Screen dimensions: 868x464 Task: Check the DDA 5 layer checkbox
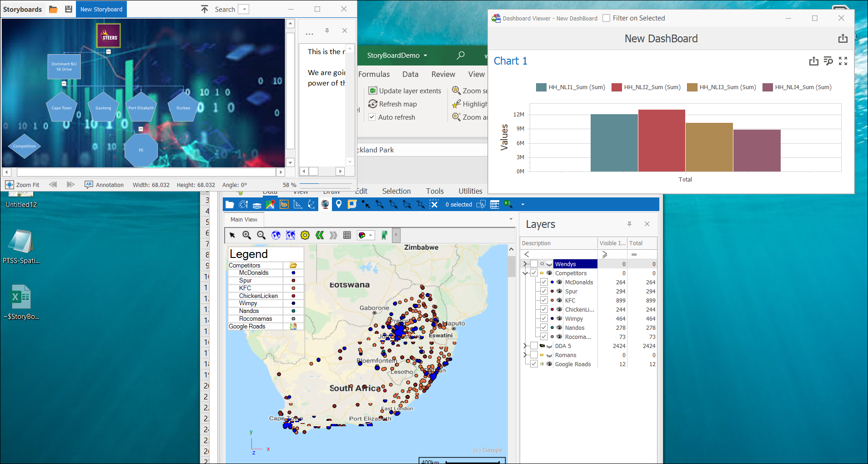click(x=534, y=346)
